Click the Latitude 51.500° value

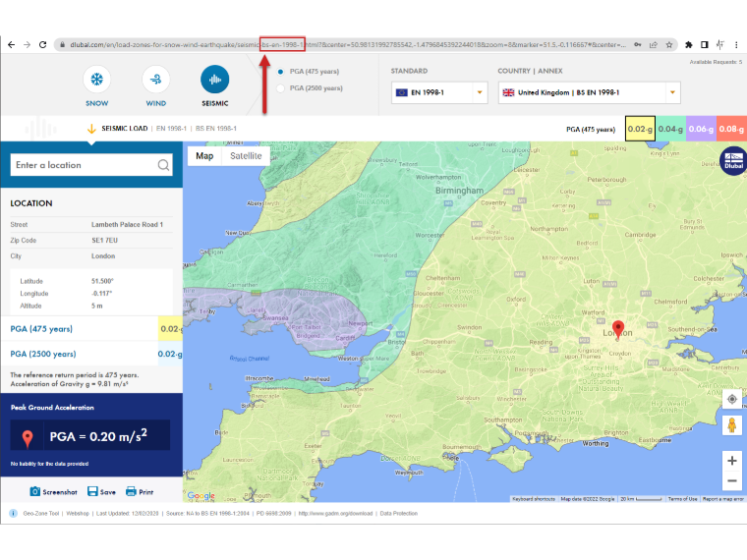[x=102, y=281]
